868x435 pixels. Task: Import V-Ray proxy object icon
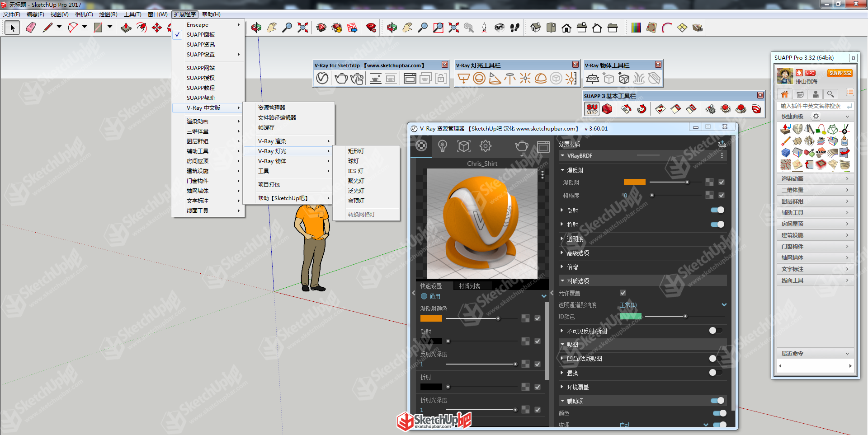tap(624, 79)
